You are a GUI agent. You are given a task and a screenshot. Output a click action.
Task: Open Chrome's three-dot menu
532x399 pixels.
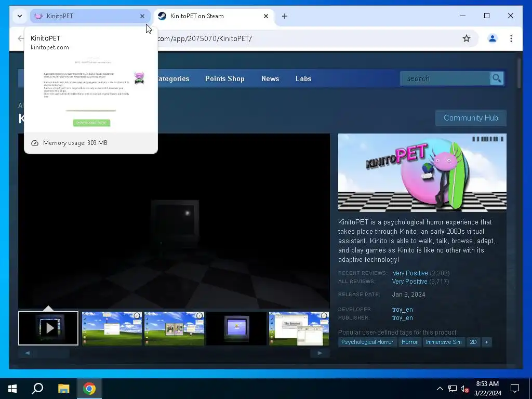point(511,38)
